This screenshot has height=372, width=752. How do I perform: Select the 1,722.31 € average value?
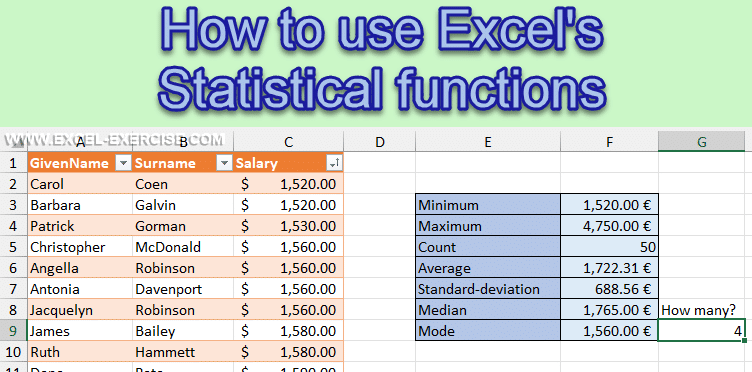click(x=609, y=268)
